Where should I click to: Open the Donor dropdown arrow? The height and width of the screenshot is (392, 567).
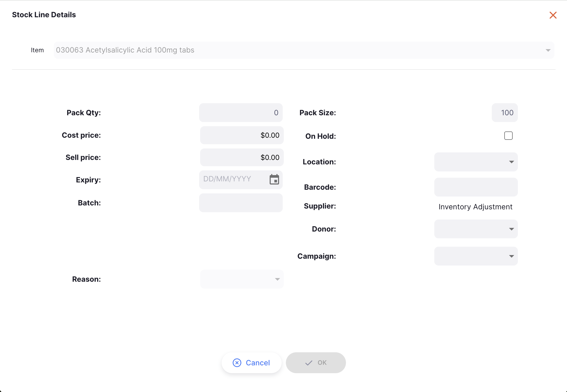pyautogui.click(x=511, y=229)
